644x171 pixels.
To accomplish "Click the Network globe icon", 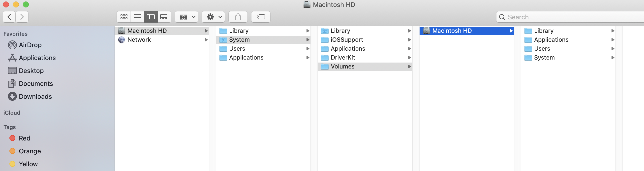I will click(122, 39).
